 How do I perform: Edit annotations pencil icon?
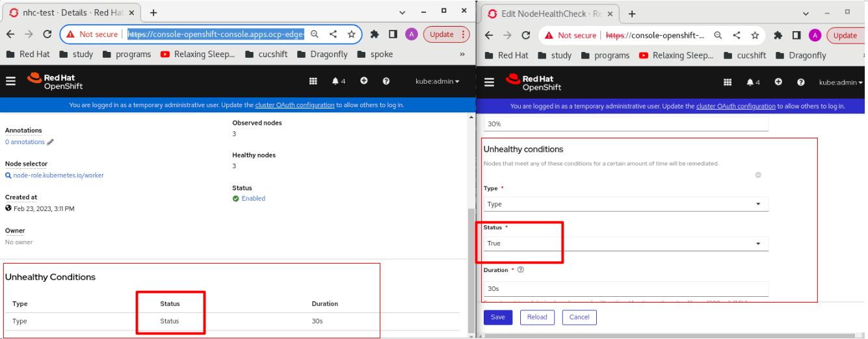51,142
